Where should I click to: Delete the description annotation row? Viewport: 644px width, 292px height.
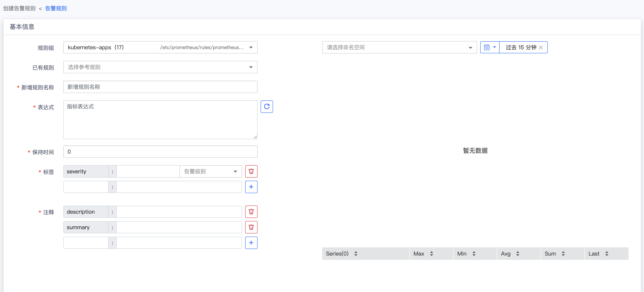point(251,212)
